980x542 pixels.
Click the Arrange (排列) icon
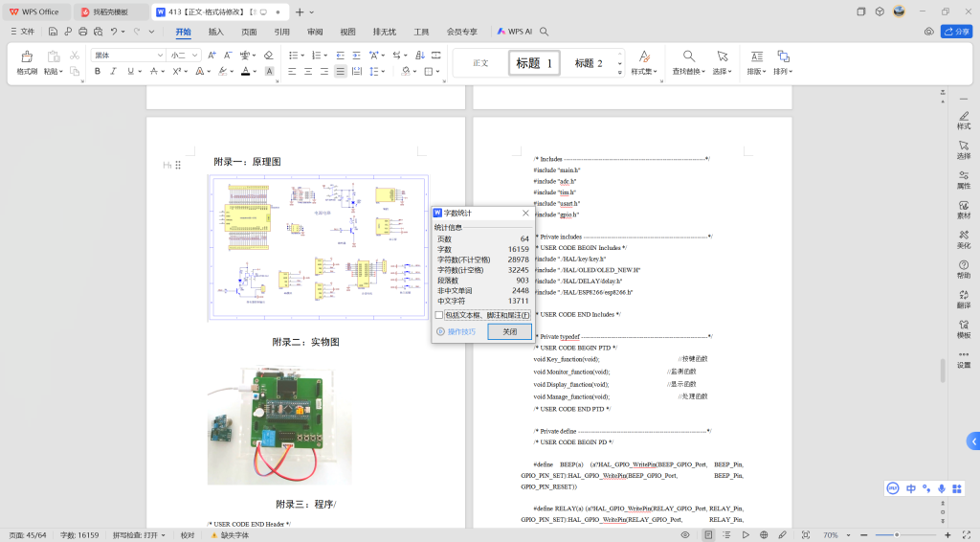click(x=783, y=56)
